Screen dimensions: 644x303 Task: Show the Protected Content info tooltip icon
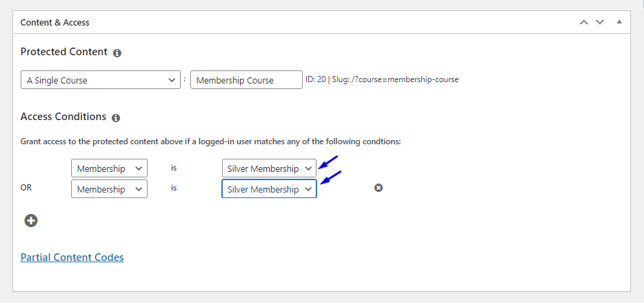point(117,53)
